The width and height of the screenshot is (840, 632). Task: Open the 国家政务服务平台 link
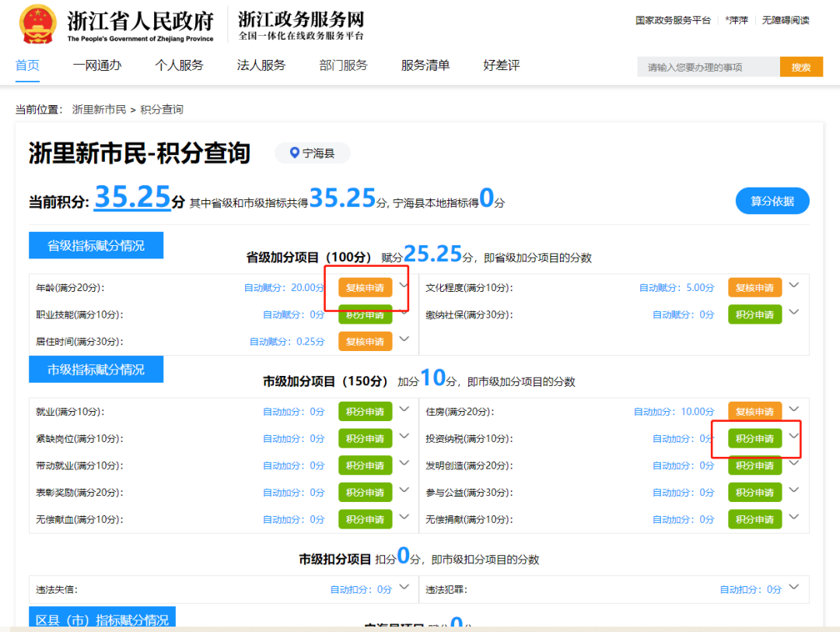click(673, 20)
